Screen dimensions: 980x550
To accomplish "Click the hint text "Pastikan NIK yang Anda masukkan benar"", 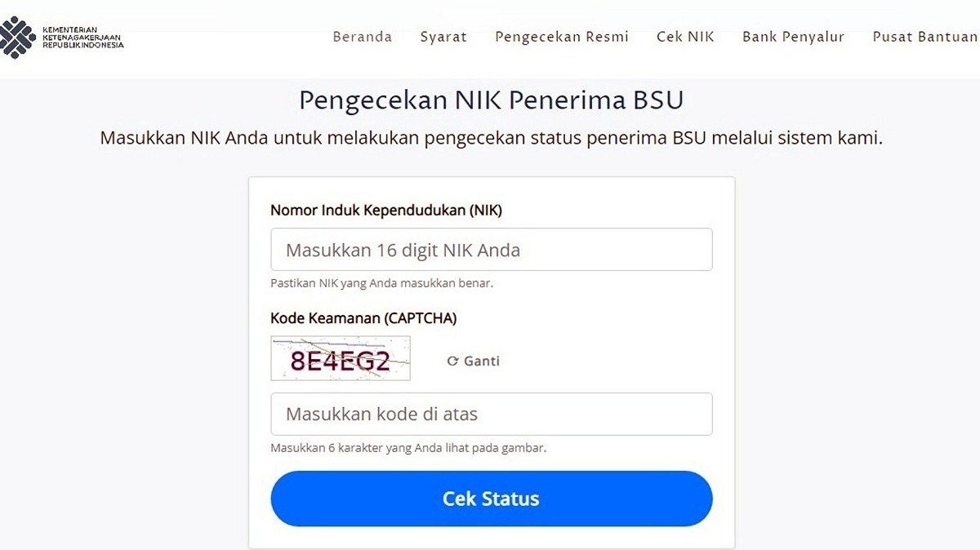I will point(382,284).
